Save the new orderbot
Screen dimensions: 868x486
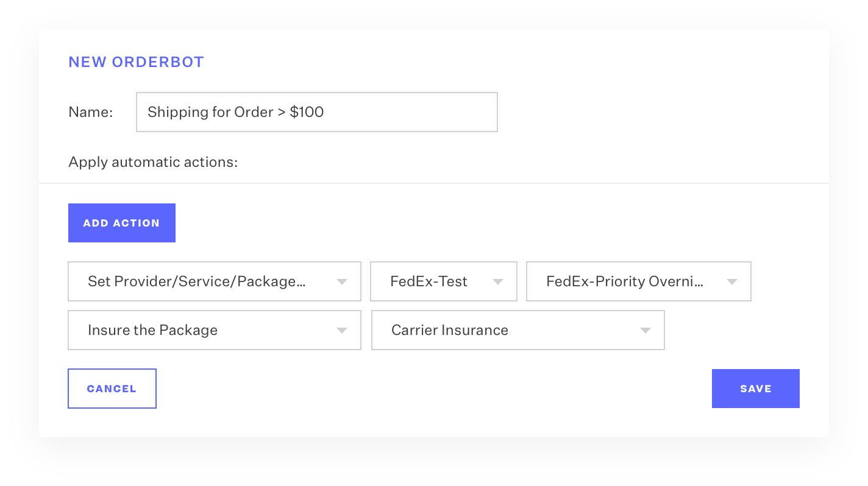click(x=756, y=389)
